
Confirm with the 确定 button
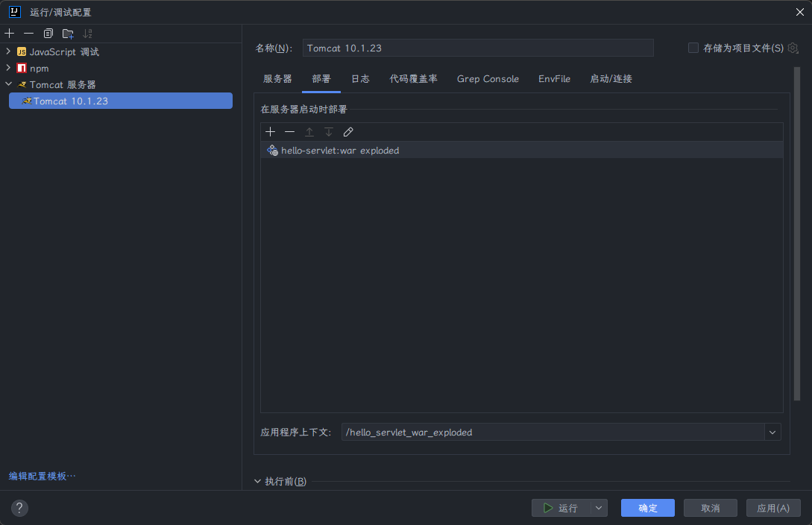(x=648, y=508)
